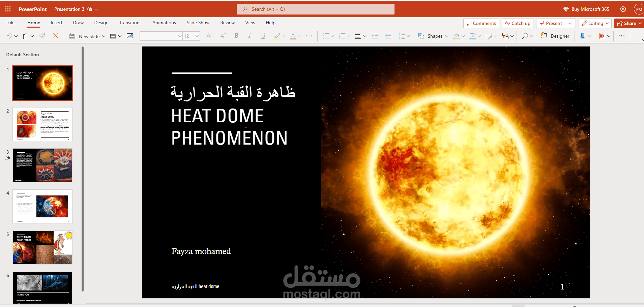Open the Review tab
The image size is (644, 307).
click(x=227, y=23)
